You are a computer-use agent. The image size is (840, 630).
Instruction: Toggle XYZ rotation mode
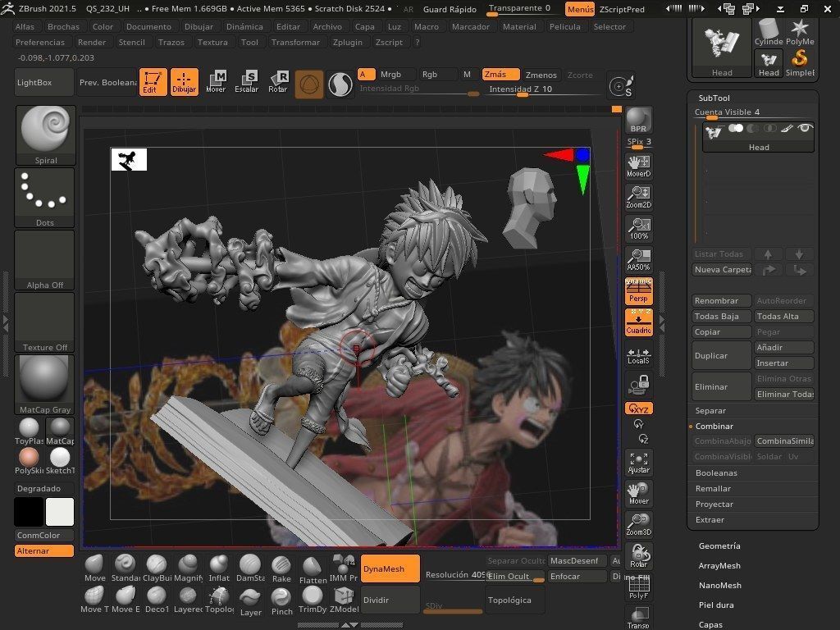(638, 409)
